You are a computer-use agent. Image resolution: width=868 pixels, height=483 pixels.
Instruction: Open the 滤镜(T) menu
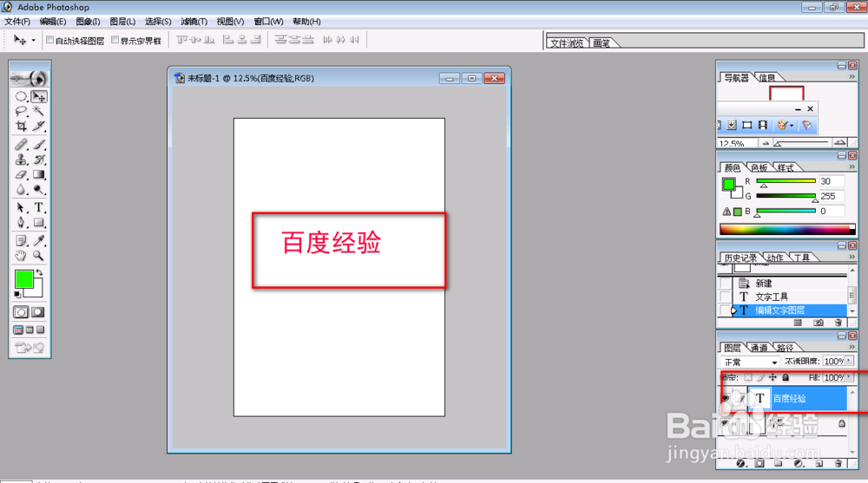[194, 22]
